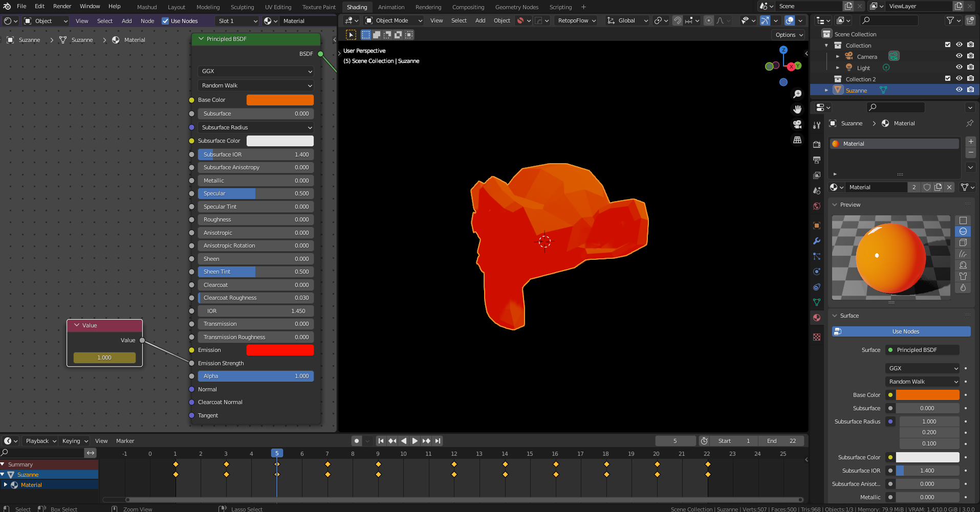Image resolution: width=980 pixels, height=512 pixels.
Task: Open the Object Constraints tab
Action: click(x=817, y=287)
